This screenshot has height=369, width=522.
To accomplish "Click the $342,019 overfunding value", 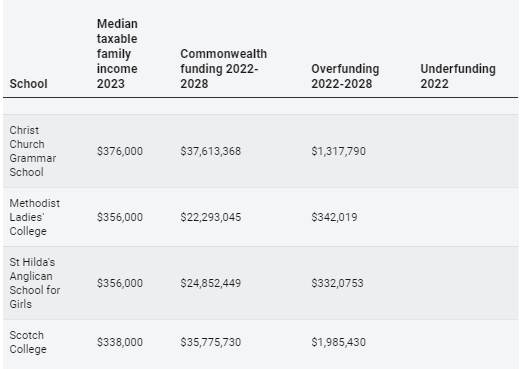I will tap(334, 217).
